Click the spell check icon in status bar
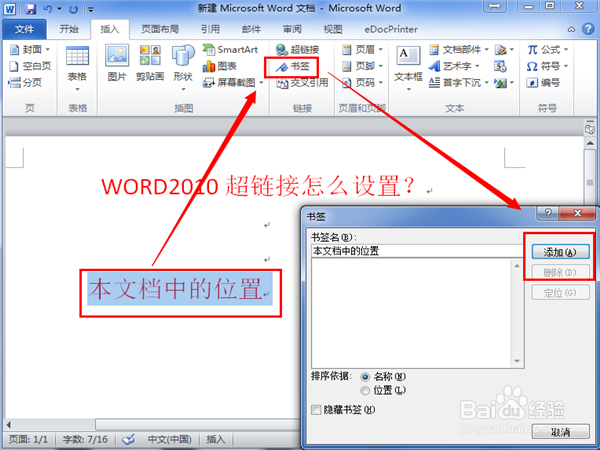Screen dimensions: 600x450 [x=129, y=439]
